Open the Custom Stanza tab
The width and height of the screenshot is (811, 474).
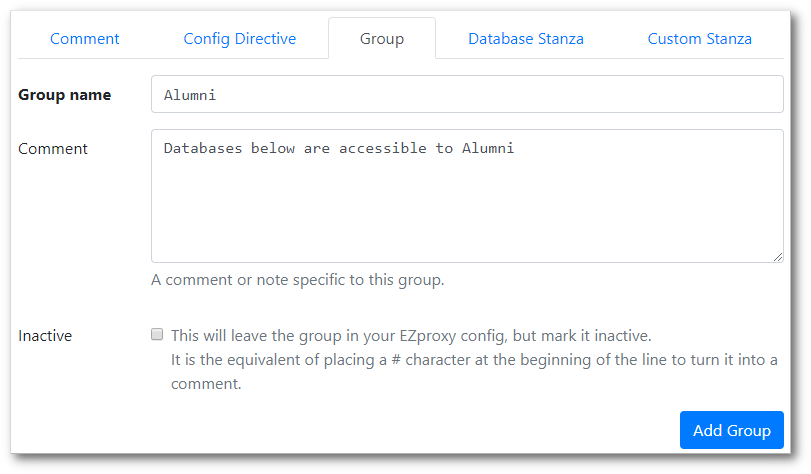click(699, 39)
